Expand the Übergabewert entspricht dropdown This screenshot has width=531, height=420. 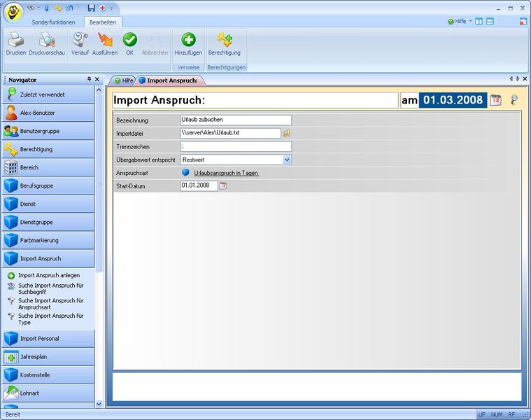pyautogui.click(x=287, y=160)
